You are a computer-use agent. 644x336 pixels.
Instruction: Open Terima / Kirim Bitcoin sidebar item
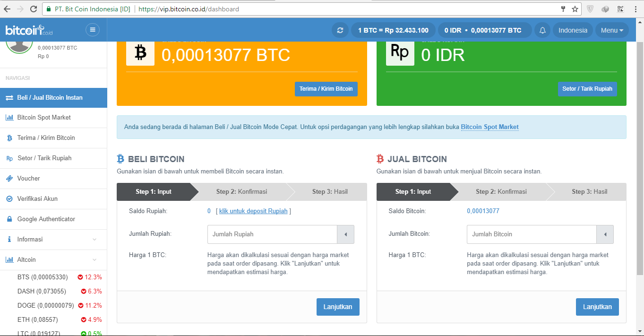(x=53, y=138)
